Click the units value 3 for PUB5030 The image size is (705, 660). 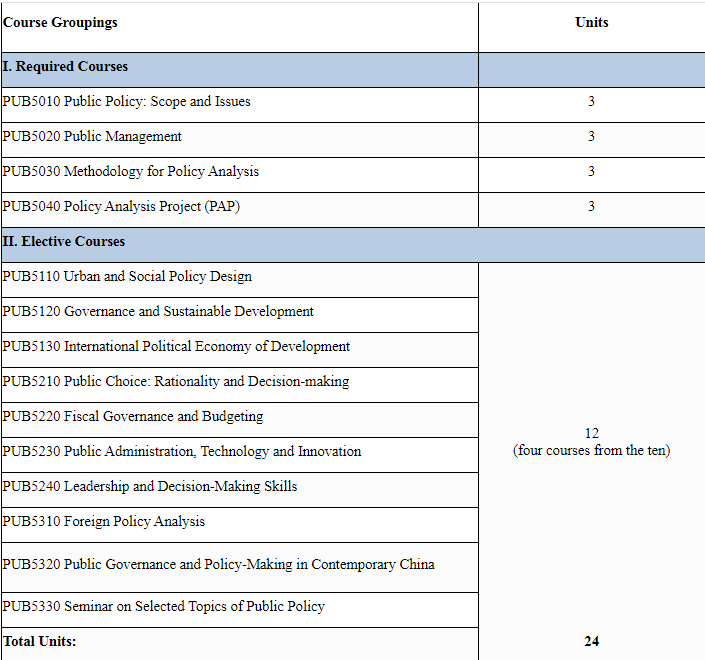point(591,171)
